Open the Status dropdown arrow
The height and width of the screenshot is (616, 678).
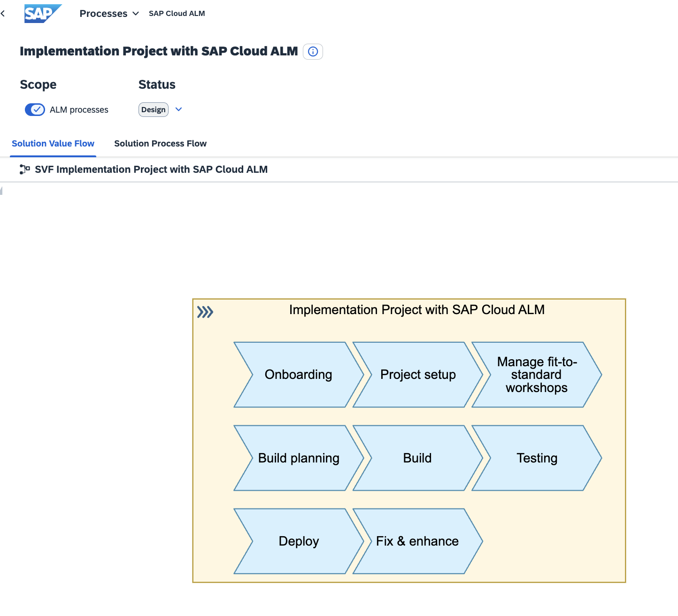(x=178, y=109)
